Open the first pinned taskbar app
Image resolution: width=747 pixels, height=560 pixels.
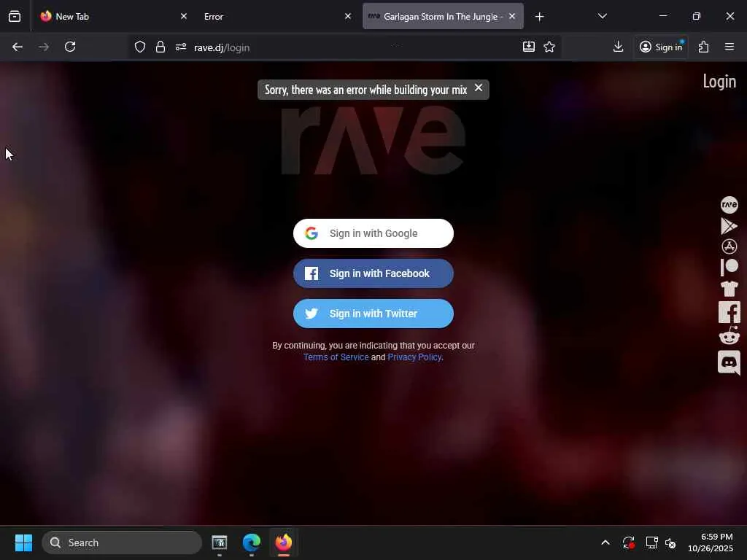219,542
